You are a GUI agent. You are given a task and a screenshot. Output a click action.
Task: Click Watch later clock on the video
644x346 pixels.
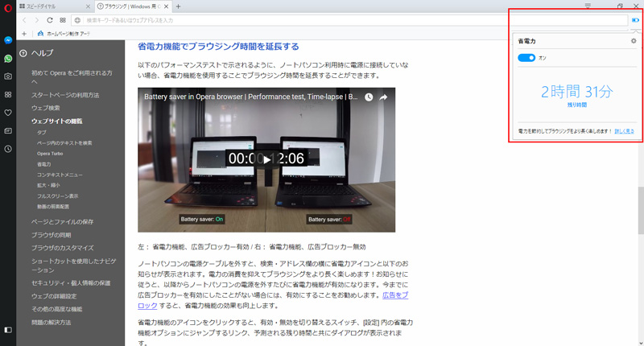click(x=369, y=97)
